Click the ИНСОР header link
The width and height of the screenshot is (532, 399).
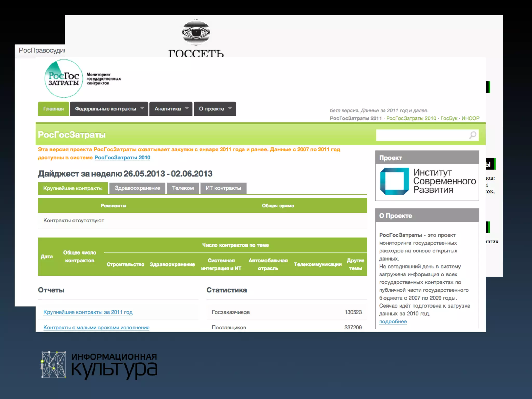470,118
